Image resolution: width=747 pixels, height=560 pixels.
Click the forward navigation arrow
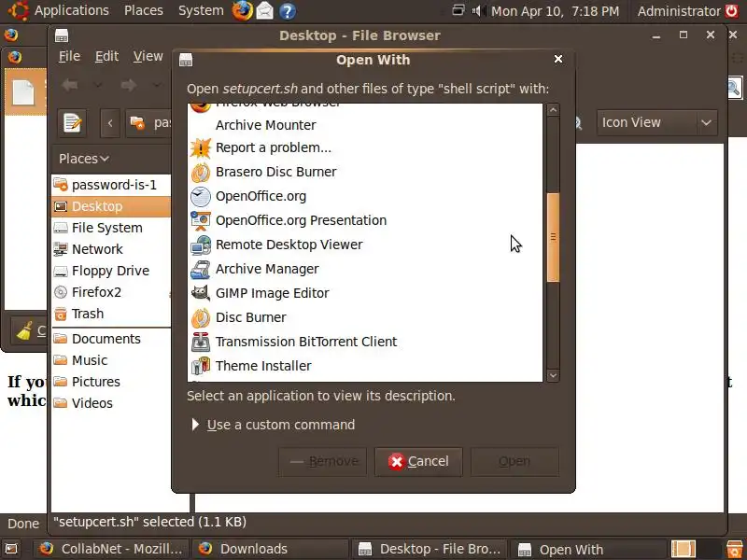click(129, 85)
